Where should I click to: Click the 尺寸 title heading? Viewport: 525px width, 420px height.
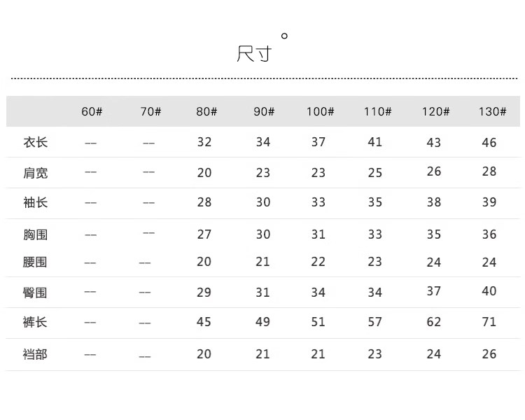click(x=254, y=54)
